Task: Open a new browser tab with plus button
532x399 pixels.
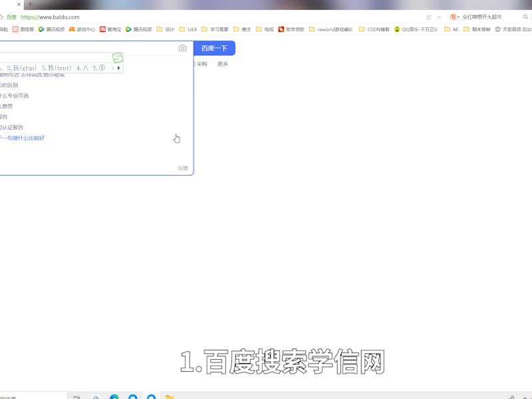Action: 30,5
